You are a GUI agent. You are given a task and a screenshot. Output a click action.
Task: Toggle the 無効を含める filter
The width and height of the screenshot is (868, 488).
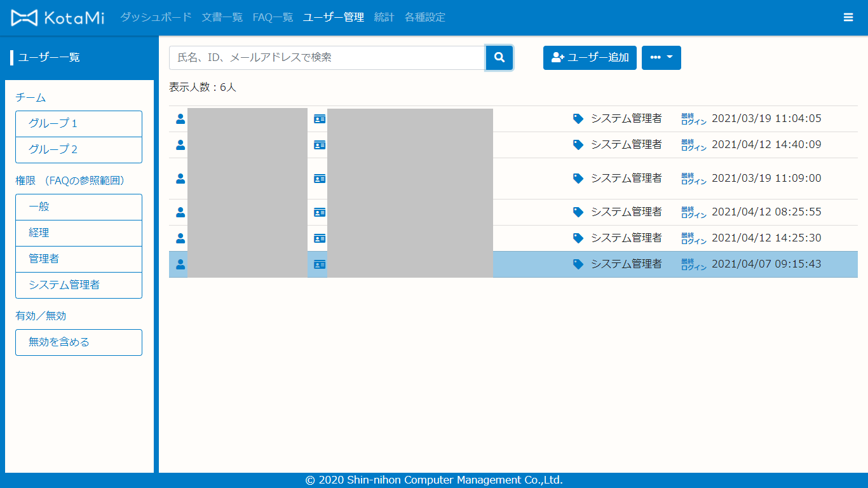tap(79, 342)
